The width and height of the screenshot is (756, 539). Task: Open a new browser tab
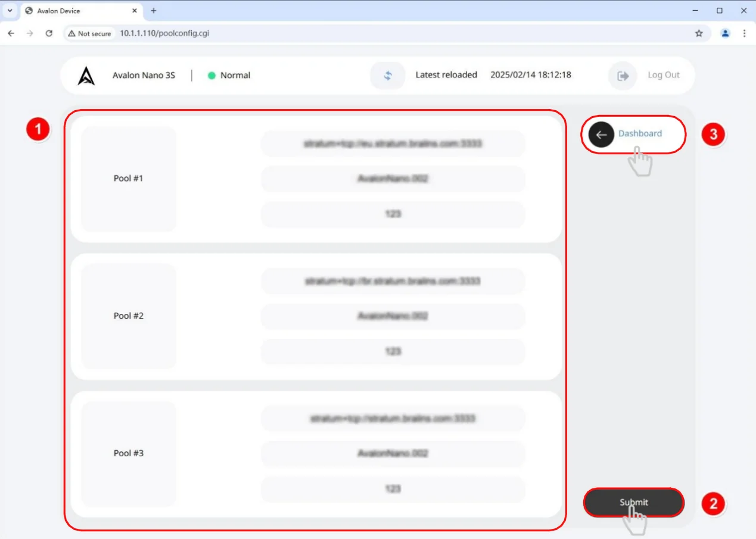[153, 11]
